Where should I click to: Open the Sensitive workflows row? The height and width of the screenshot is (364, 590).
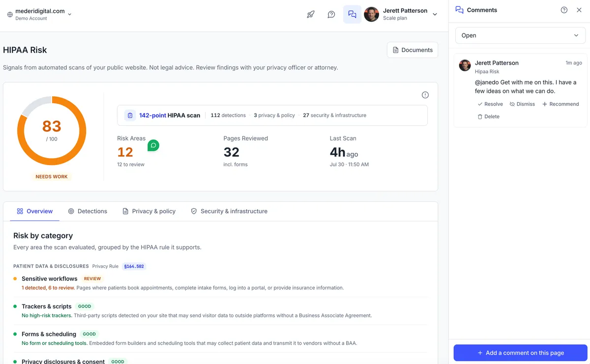[220, 283]
